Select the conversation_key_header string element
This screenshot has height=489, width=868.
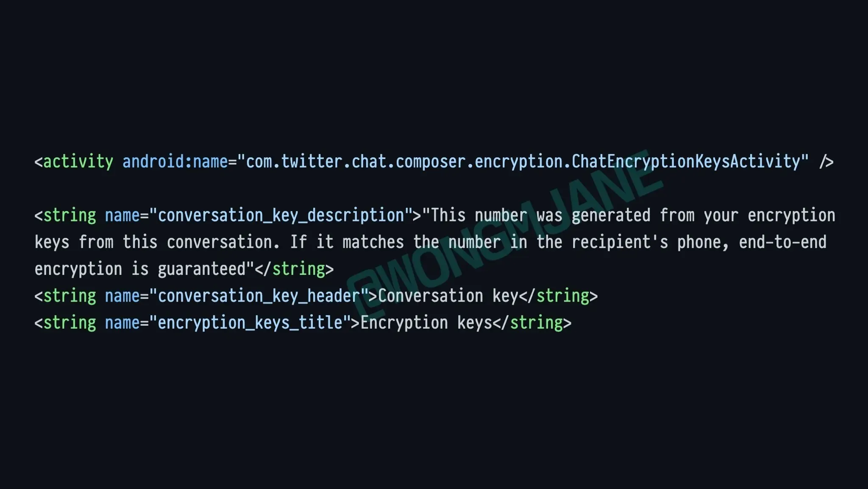pyautogui.click(x=315, y=296)
